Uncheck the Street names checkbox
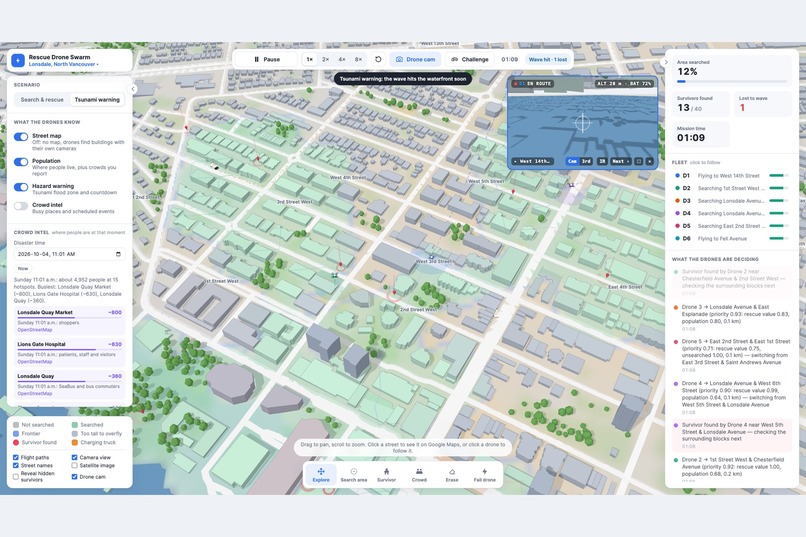Image resolution: width=806 pixels, height=537 pixels. 16,466
